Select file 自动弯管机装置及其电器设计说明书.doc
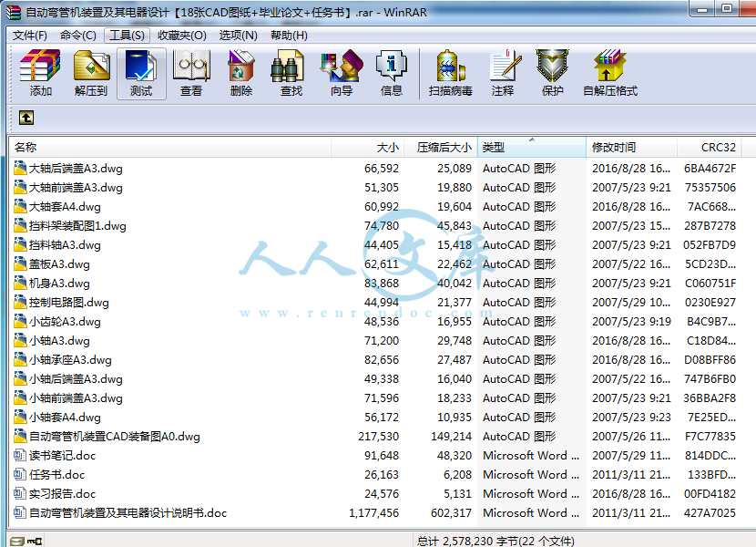The image size is (756, 547). pyautogui.click(x=128, y=512)
